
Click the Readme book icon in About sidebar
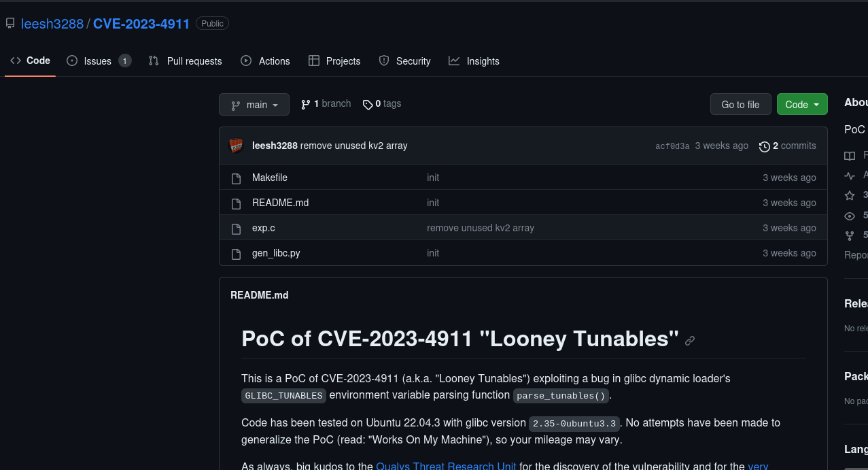[x=850, y=156]
